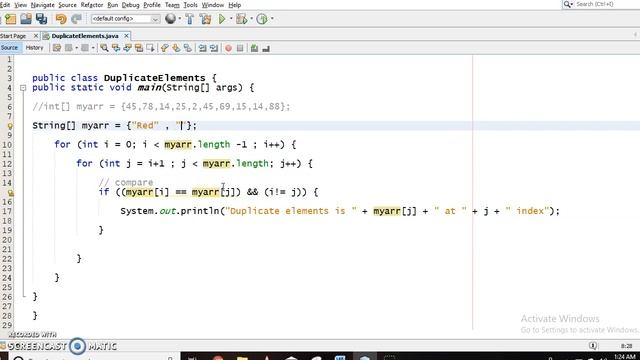This screenshot has width=640, height=360.
Task: Switch editor to Source view
Action: point(9,48)
